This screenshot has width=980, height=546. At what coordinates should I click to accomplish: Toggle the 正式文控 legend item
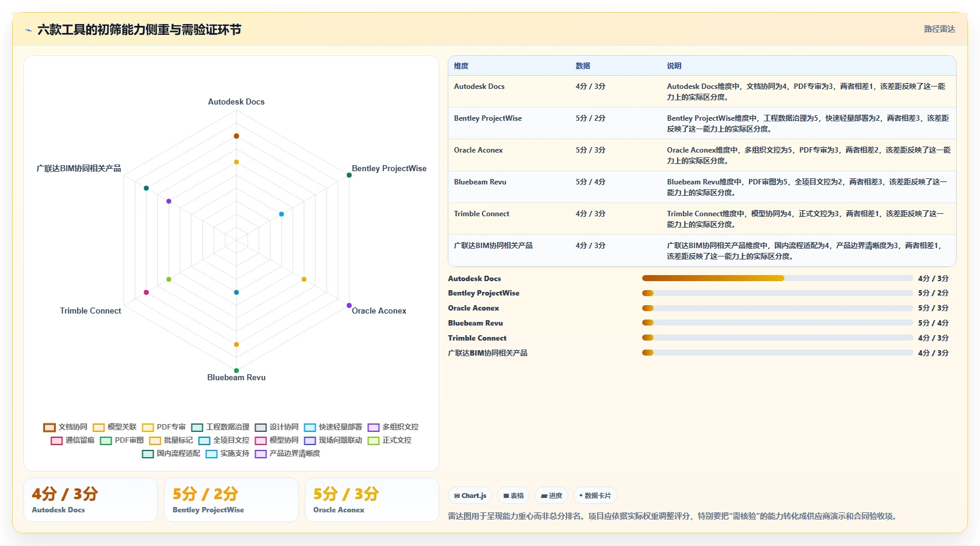tap(389, 440)
